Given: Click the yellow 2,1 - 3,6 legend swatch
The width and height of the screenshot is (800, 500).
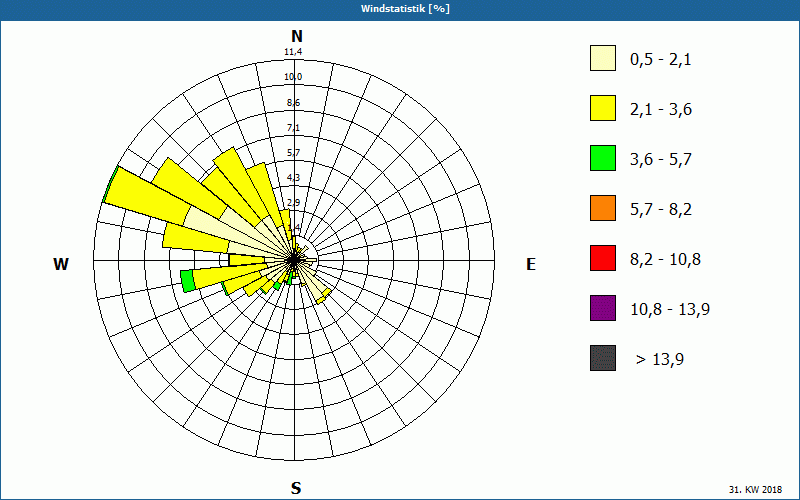Looking at the screenshot, I should pos(603,108).
